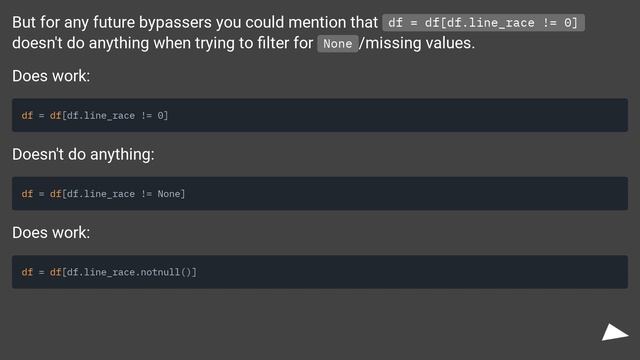Click the '/missing values.' text
Viewport: 640px width, 360px height.
click(x=417, y=43)
